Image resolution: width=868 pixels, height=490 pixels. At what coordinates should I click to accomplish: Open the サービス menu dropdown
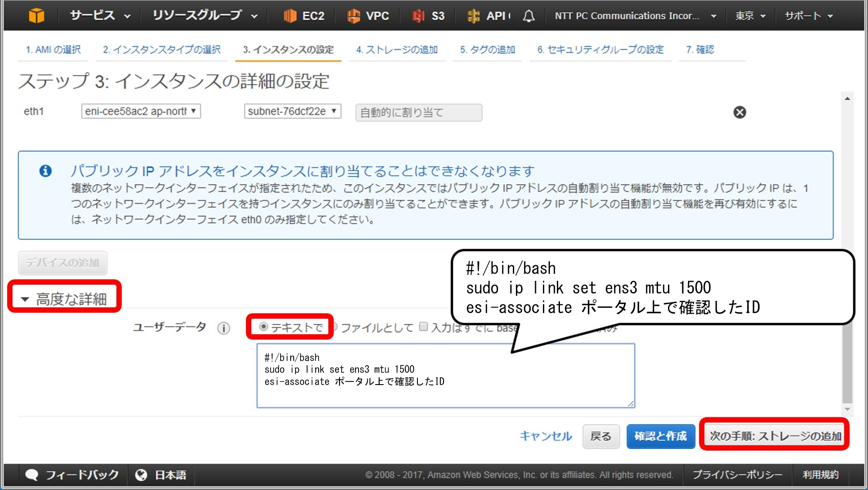click(100, 16)
